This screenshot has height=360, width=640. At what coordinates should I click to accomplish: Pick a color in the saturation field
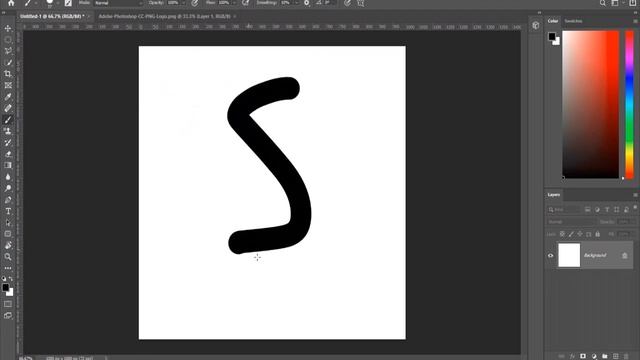pyautogui.click(x=591, y=104)
